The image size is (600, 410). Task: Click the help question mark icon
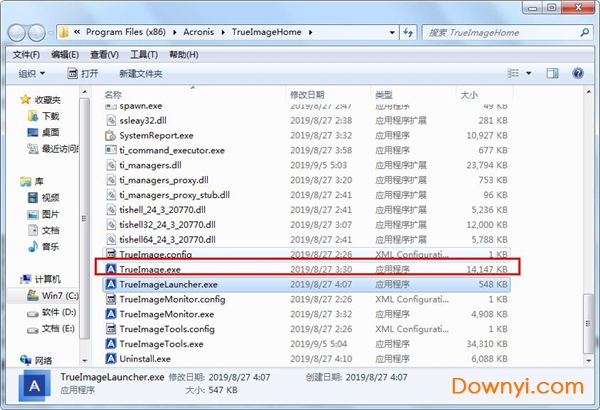(578, 73)
